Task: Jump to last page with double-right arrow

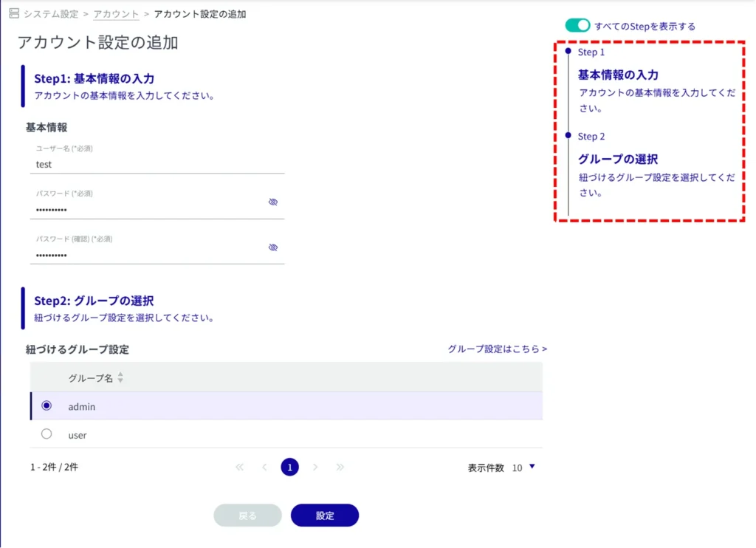Action: [340, 467]
